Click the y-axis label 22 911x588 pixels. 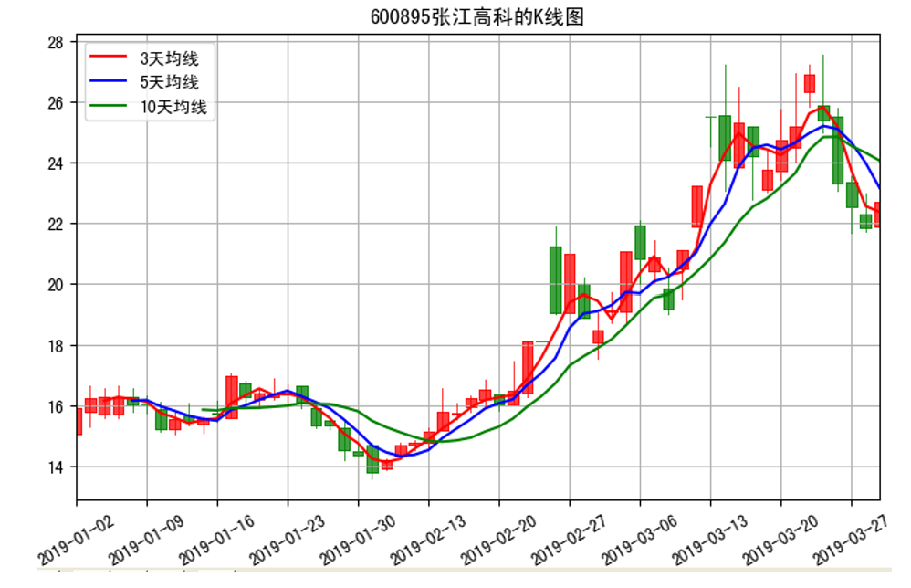tap(55, 225)
